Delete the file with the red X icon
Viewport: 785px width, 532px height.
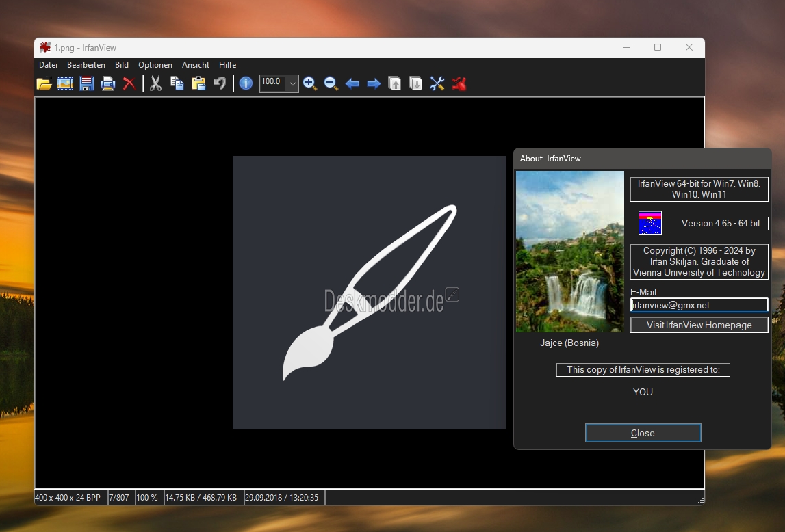(129, 83)
